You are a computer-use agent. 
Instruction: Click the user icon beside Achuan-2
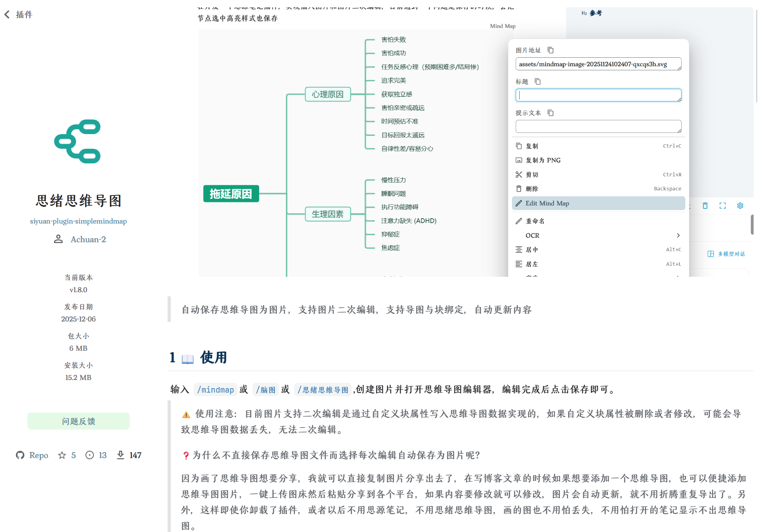coord(59,239)
